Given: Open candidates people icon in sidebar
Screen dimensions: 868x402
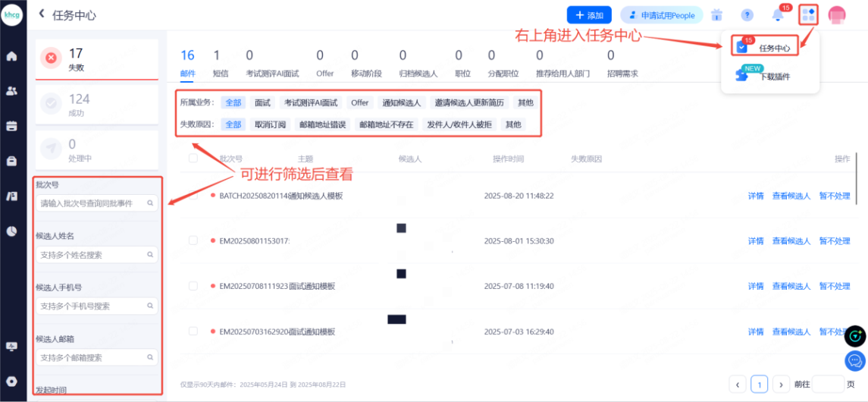Looking at the screenshot, I should tap(11, 91).
